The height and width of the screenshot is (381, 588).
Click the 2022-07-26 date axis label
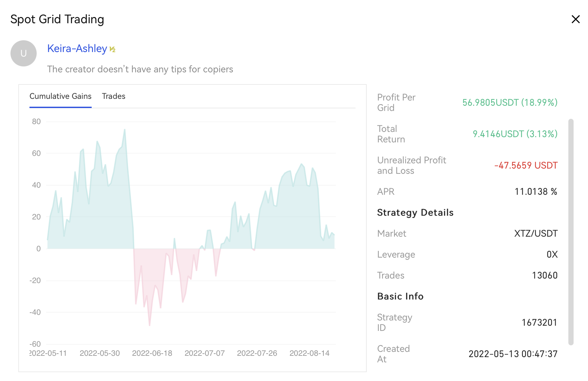tap(257, 353)
